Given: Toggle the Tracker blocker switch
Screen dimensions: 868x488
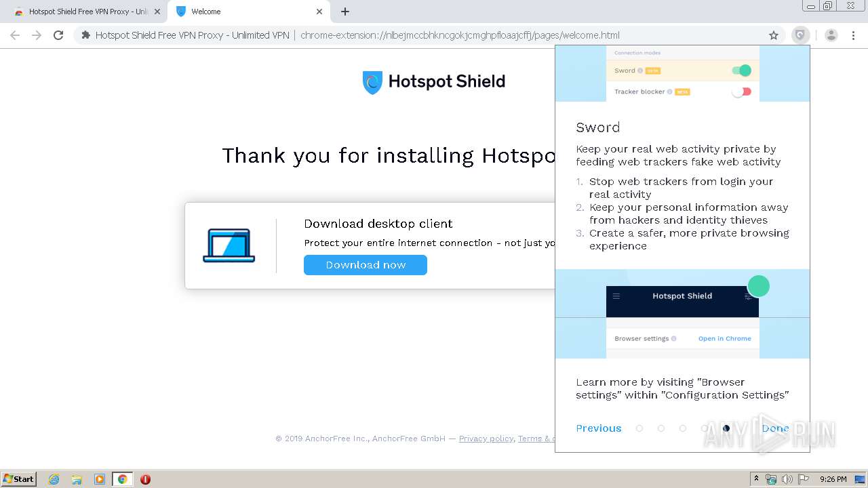Looking at the screenshot, I should (742, 91).
